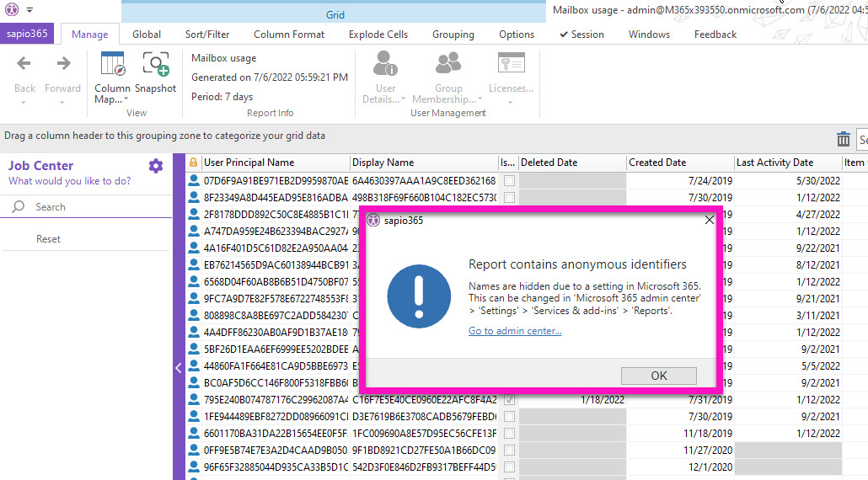
Task: Toggle Is deleted checkbox for row 0FF9E5B74E7E3A2D
Action: tap(509, 451)
